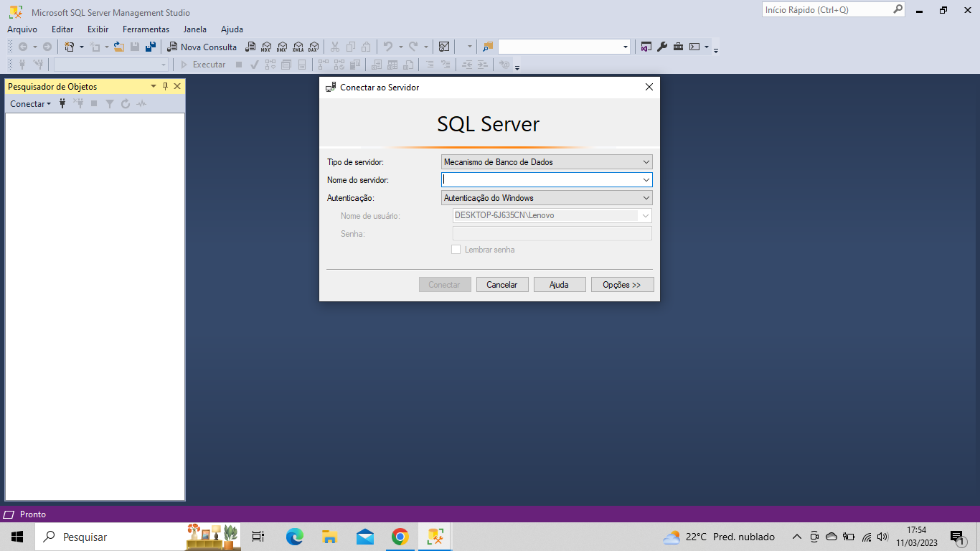The width and height of the screenshot is (980, 551).
Task: Click the Connect Object Explorer plug icon
Action: pyautogui.click(x=62, y=104)
